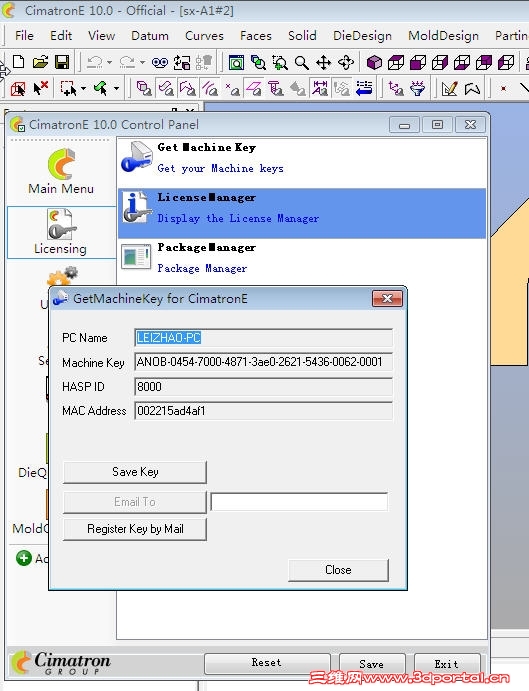Screen dimensions: 529x691
Task: Open the Edit menu
Action: click(x=61, y=36)
